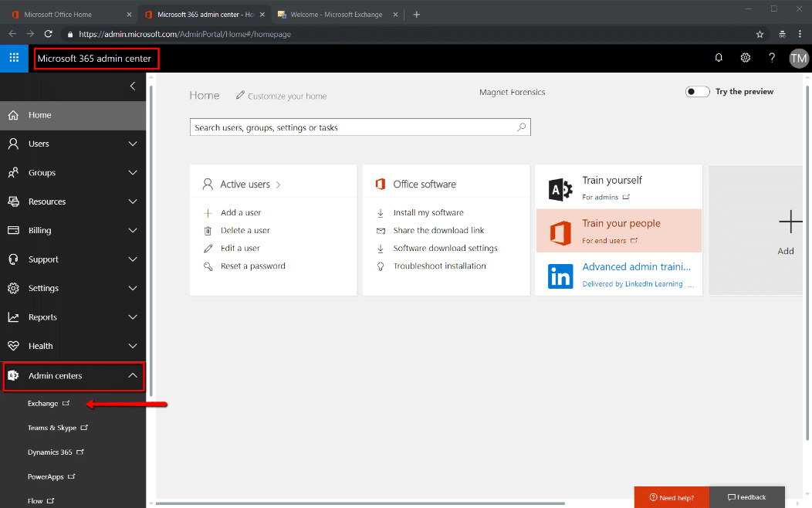Image resolution: width=812 pixels, height=508 pixels.
Task: Open the notifications bell
Action: 719,58
